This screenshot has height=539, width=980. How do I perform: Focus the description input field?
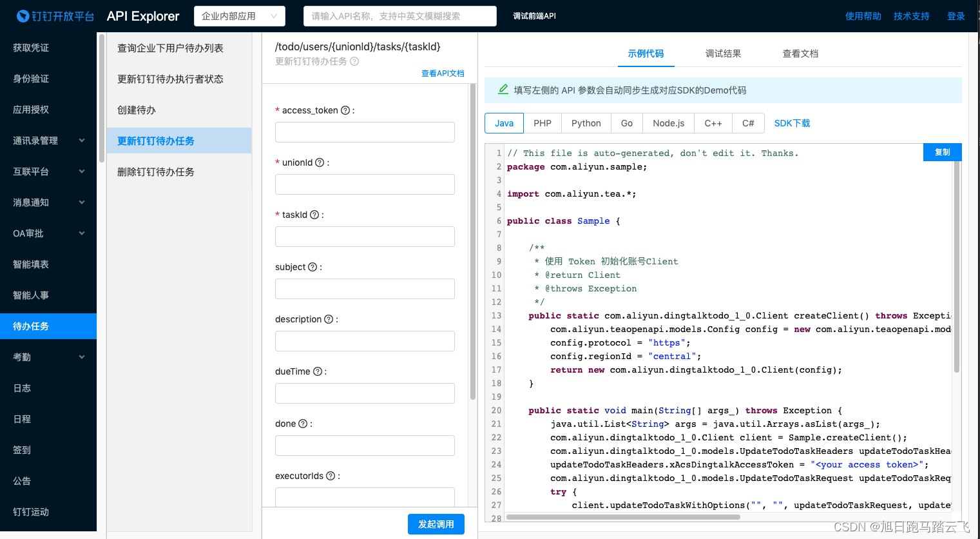point(365,341)
